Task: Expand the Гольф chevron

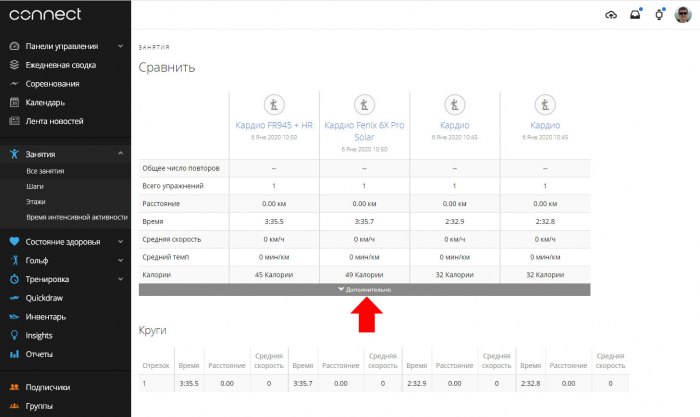Action: tap(121, 260)
